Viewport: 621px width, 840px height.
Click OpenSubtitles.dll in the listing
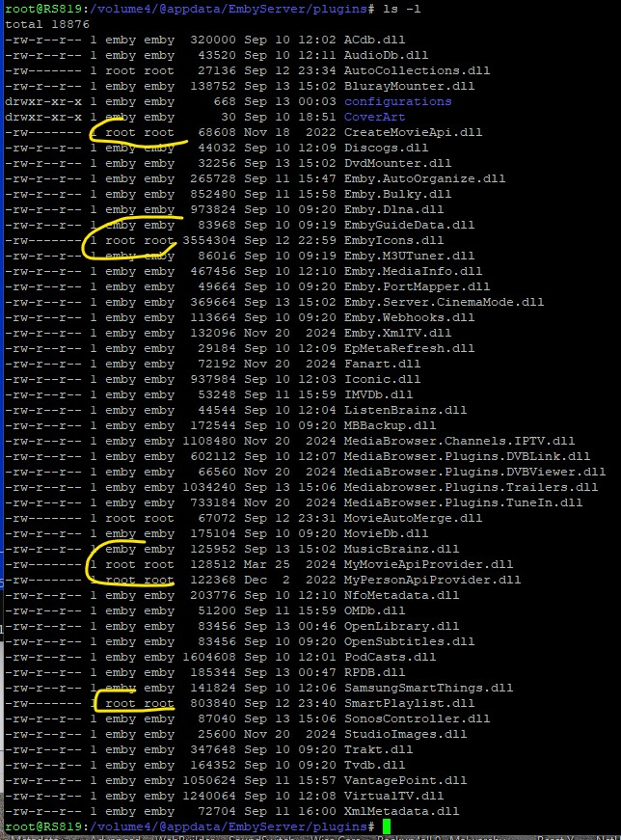410,641
